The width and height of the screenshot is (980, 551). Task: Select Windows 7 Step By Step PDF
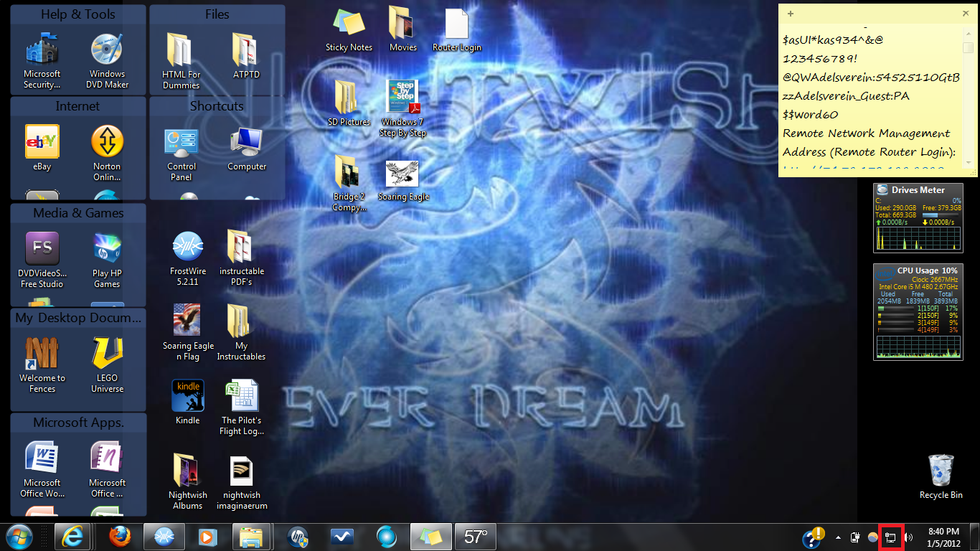(x=403, y=109)
